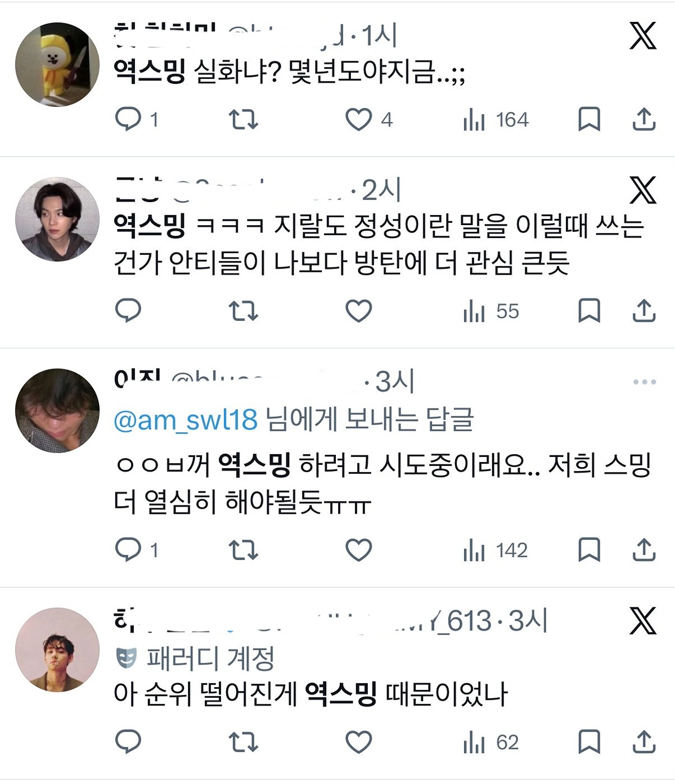Like the tweet with 55 views
The height and width of the screenshot is (784, 675).
358,311
